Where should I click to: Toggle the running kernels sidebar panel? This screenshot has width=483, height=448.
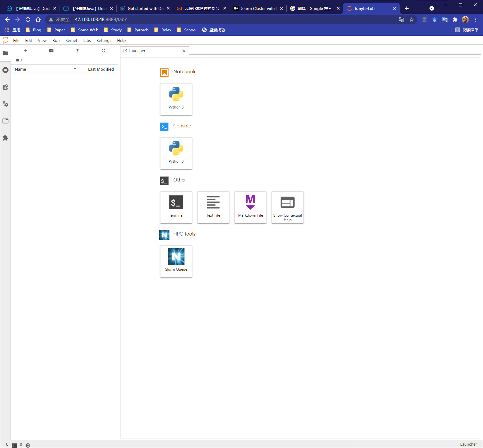pos(5,70)
